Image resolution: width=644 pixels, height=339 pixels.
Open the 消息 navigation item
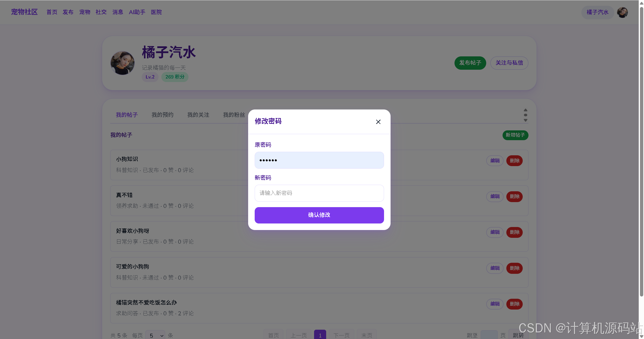[x=118, y=12]
